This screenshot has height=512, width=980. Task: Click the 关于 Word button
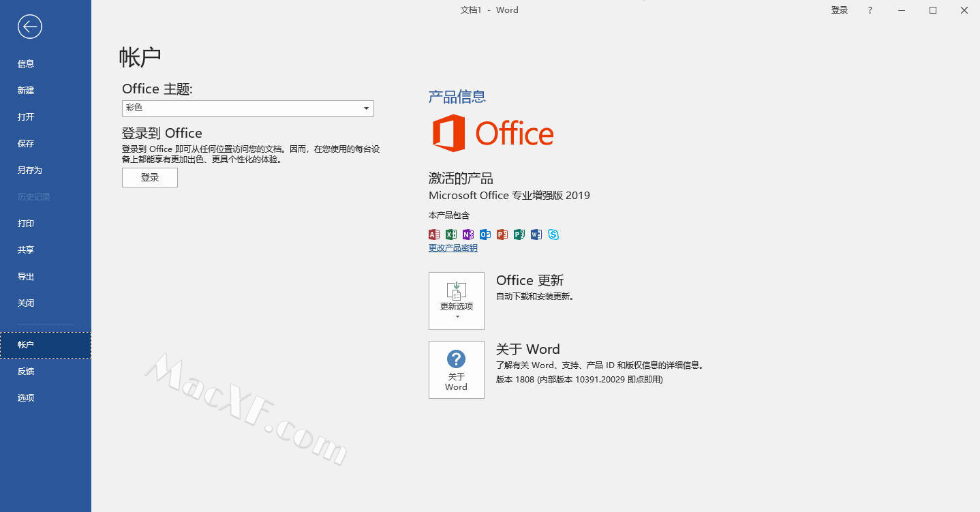pyautogui.click(x=457, y=370)
